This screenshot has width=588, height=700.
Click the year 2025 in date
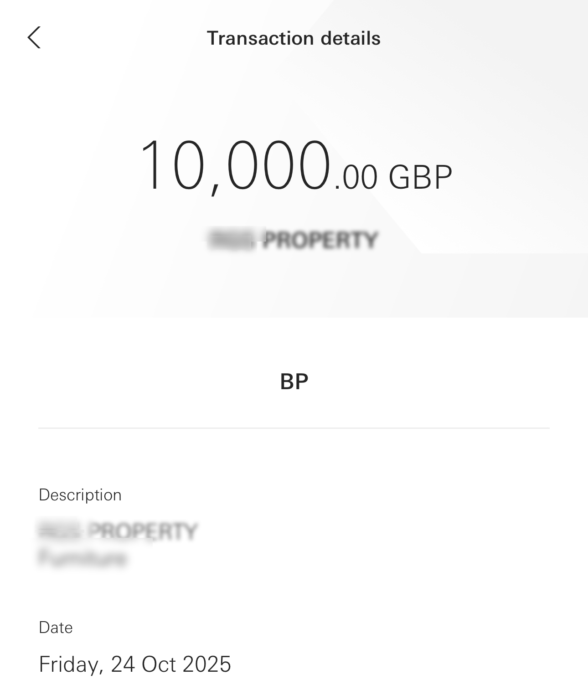pos(207,664)
